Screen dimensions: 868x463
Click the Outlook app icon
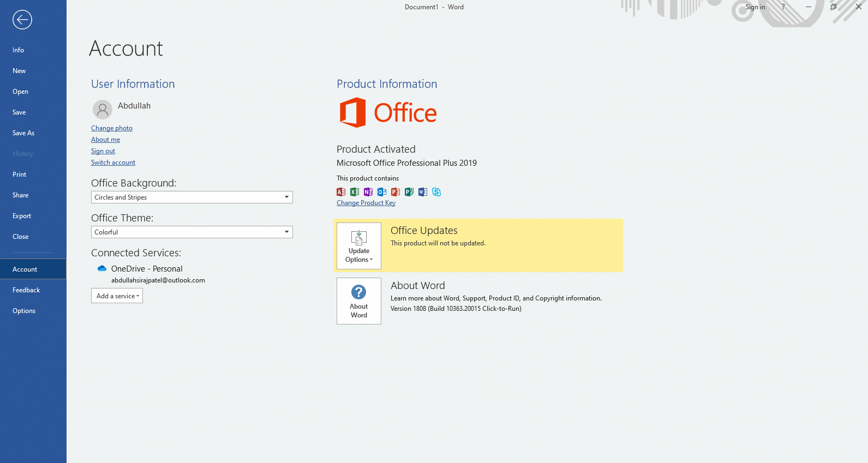(x=382, y=192)
